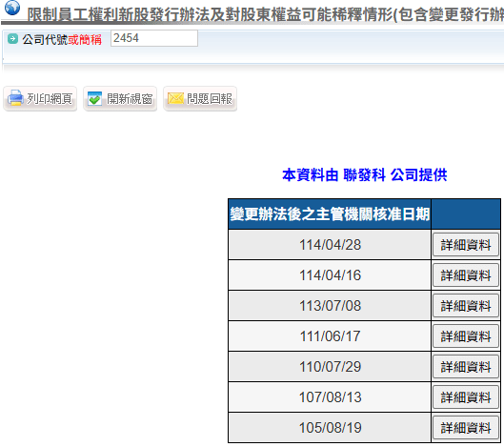The image size is (504, 447).
Task: Open 詳細資料 for 113/07/08
Action: (466, 306)
